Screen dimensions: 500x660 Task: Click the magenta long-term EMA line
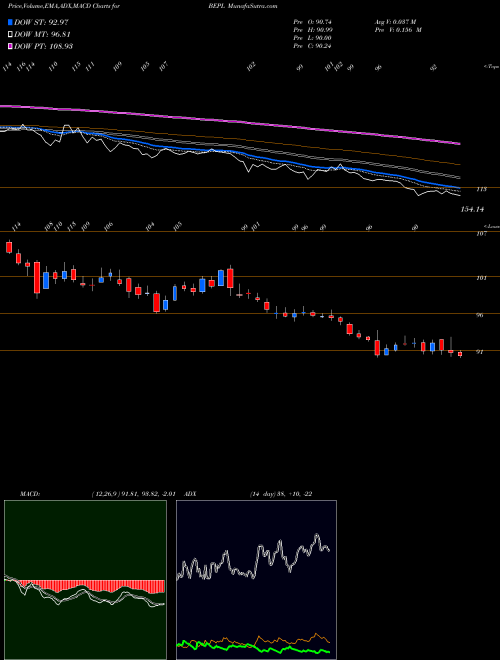(229, 120)
